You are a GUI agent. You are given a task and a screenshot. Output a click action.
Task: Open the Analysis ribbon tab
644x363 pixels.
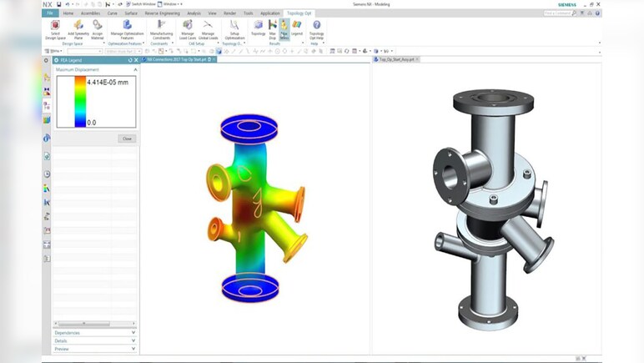[194, 13]
